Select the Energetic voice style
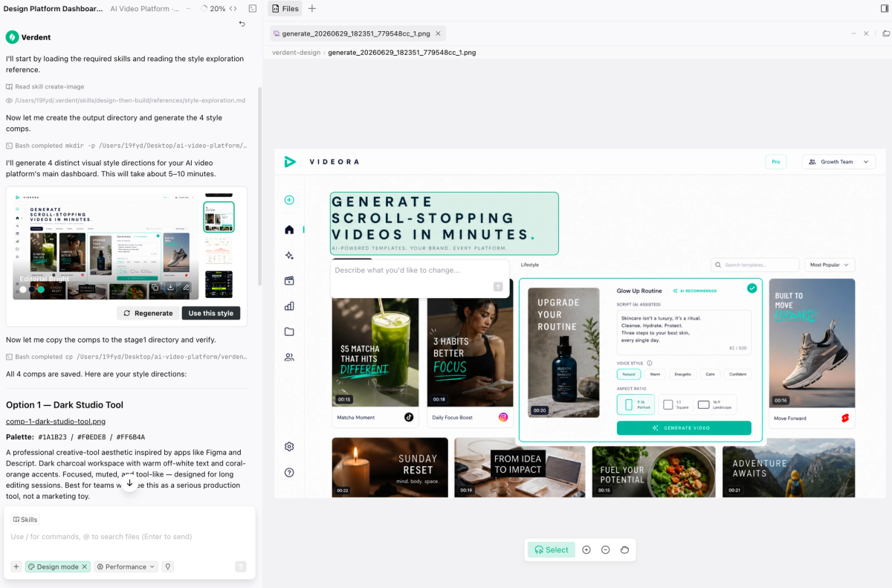Viewport: 892px width, 588px height. click(682, 375)
